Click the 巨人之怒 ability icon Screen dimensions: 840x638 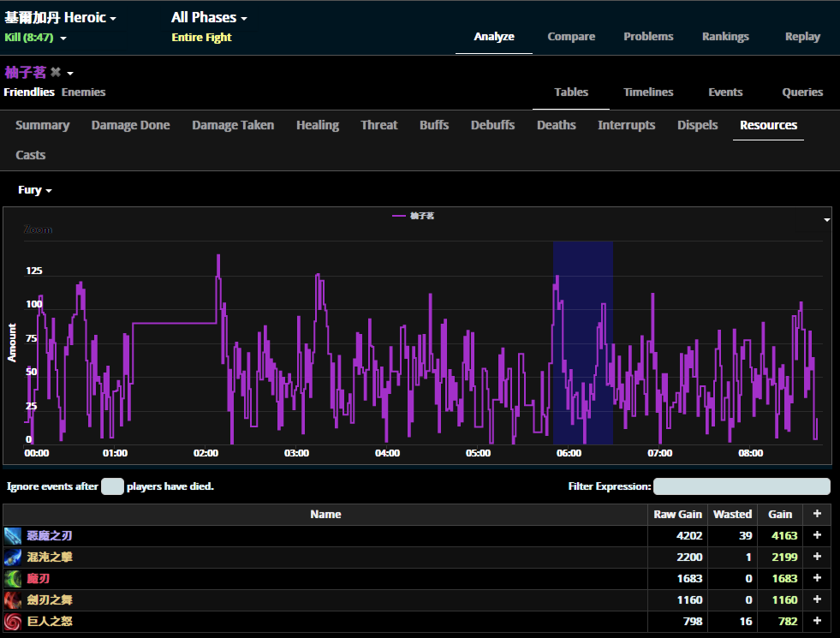pyautogui.click(x=13, y=622)
